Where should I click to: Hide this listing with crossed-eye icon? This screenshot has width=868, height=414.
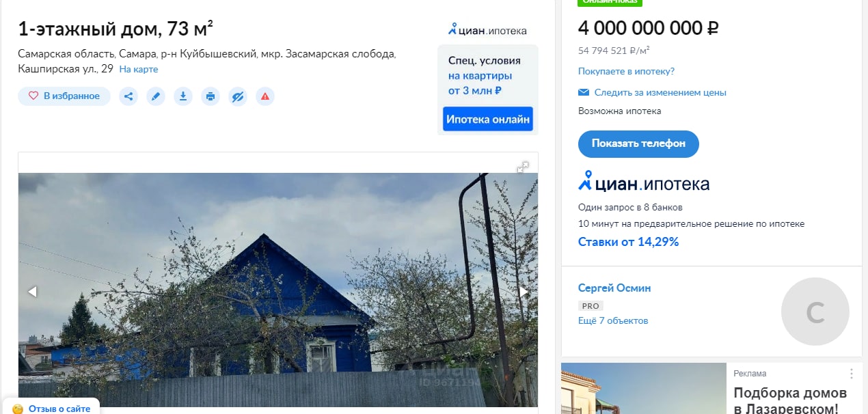coord(238,96)
